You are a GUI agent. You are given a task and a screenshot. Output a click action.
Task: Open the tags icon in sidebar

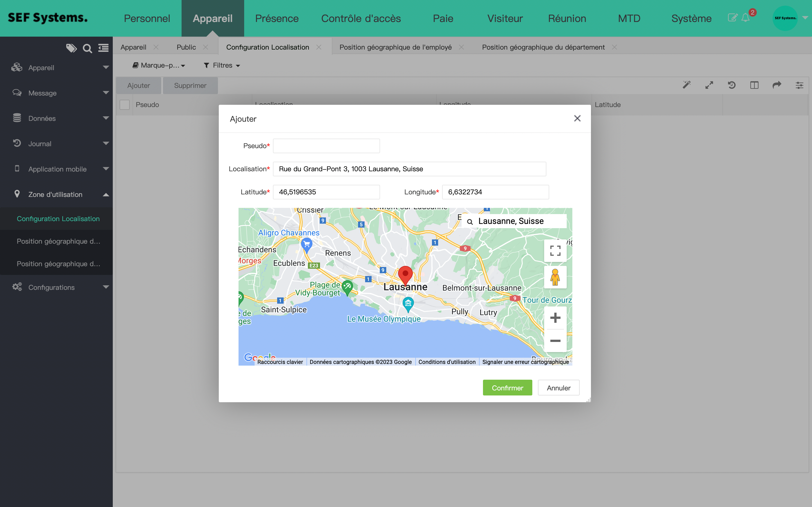71,48
